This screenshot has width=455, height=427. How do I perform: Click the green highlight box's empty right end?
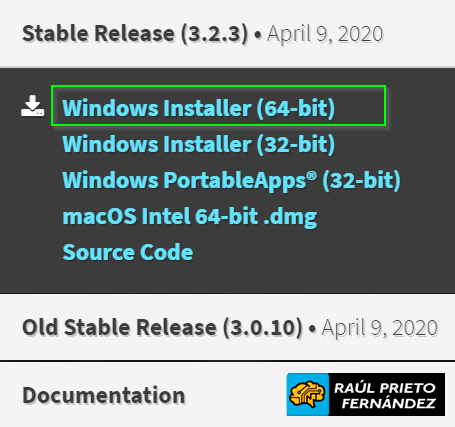click(x=360, y=106)
